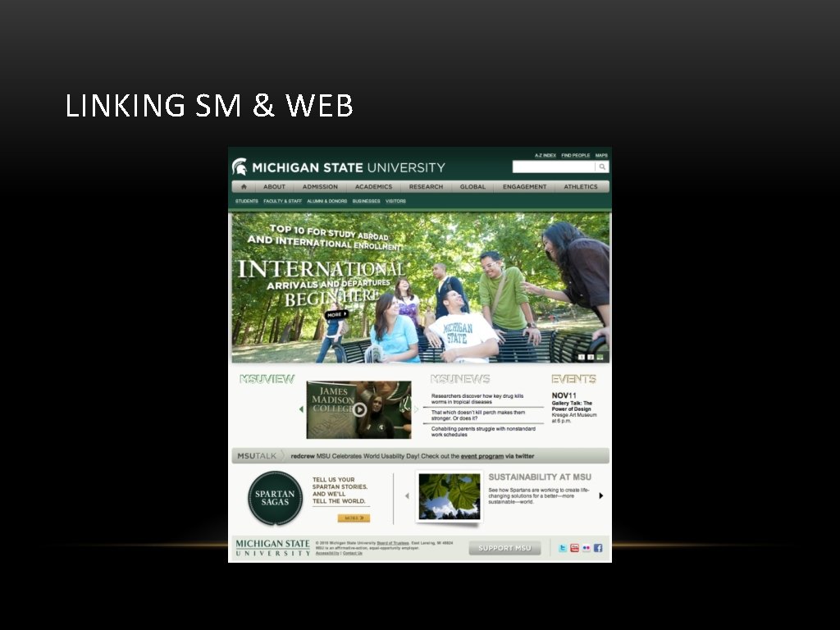Click the Board of Trustees footer link
840x630 pixels.
(x=393, y=543)
